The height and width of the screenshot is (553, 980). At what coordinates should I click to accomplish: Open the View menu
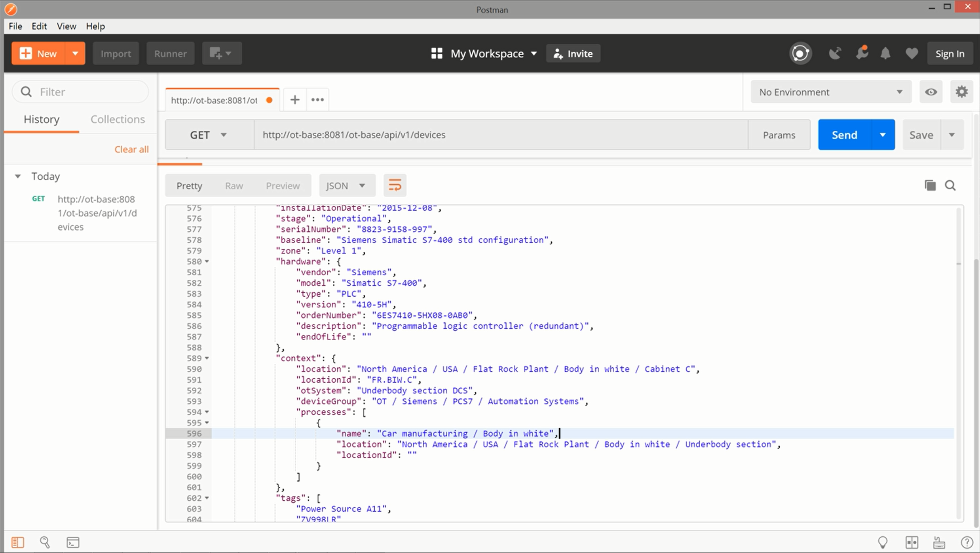(66, 26)
